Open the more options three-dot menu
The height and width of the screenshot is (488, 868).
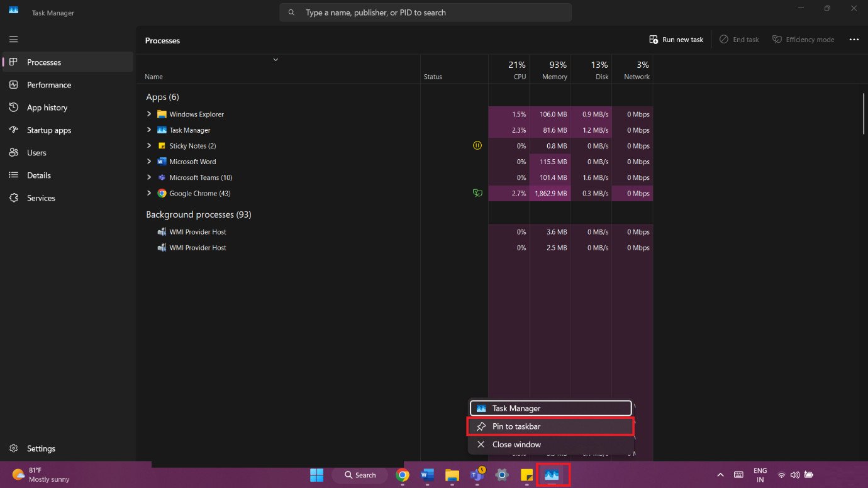(x=854, y=40)
